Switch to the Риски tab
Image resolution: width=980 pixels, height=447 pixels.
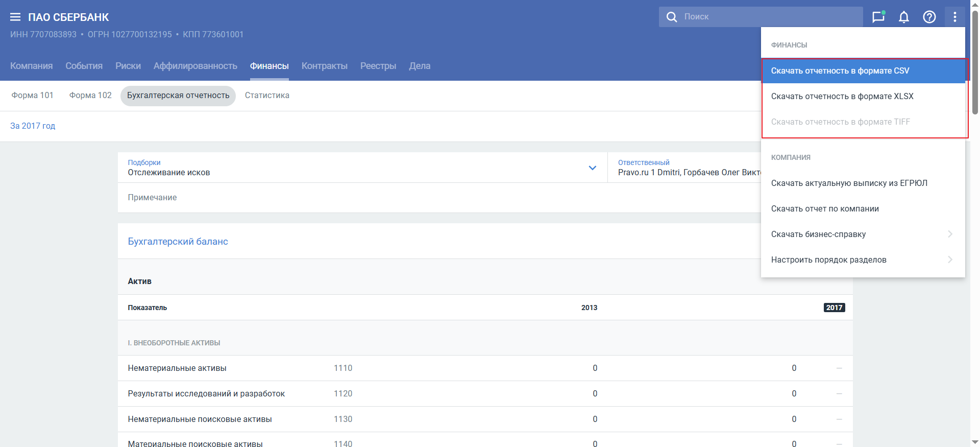(128, 66)
